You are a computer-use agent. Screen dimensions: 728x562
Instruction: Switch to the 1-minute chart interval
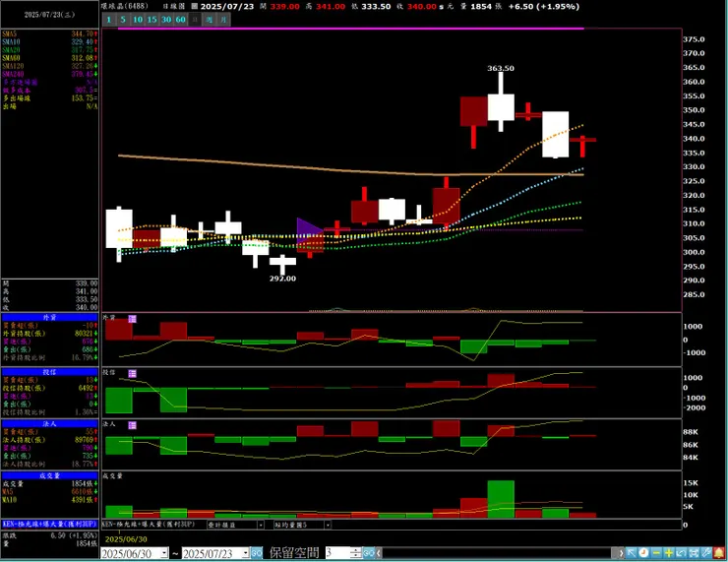[109, 20]
